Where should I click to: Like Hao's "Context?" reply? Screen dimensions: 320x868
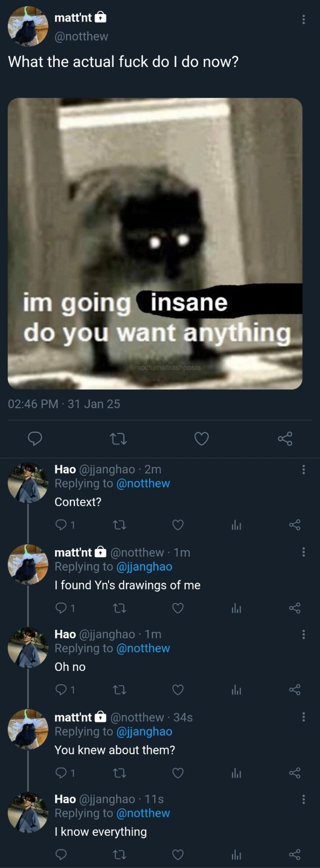(x=178, y=525)
